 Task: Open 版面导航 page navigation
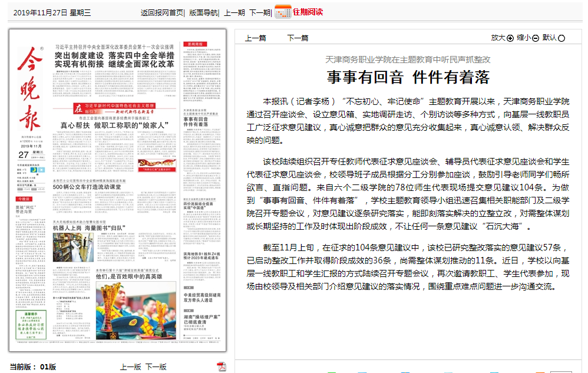tap(203, 12)
